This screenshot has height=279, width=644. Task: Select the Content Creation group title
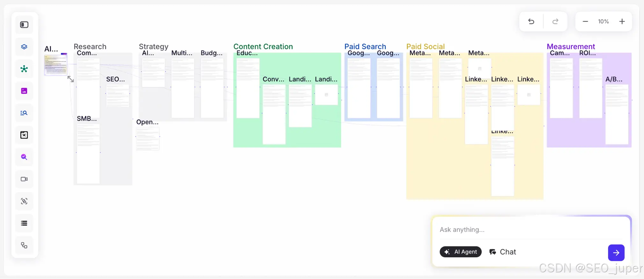[x=263, y=46]
